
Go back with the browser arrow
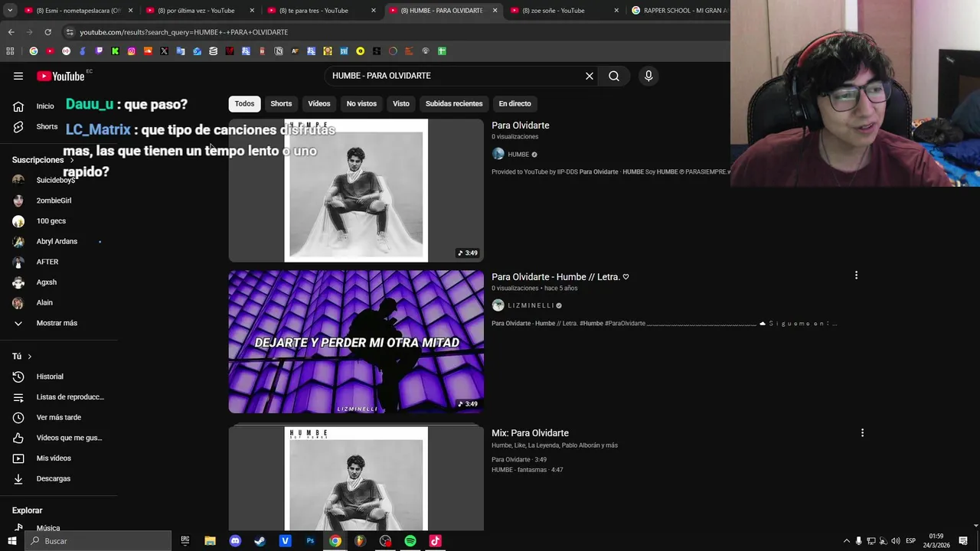point(11,32)
